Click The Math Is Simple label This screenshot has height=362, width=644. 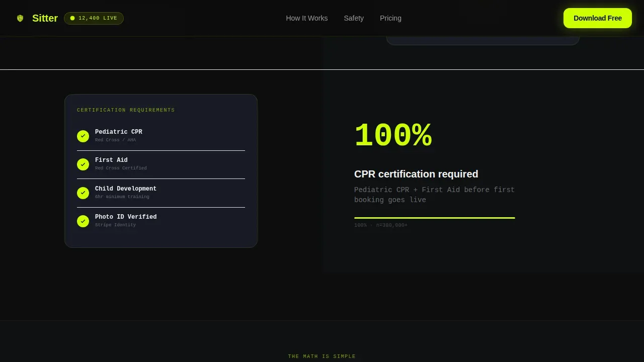322,356
